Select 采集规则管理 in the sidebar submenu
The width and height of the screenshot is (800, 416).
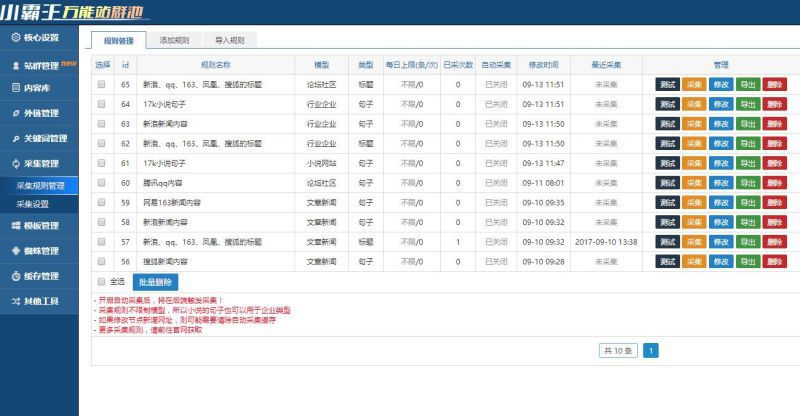tap(40, 185)
